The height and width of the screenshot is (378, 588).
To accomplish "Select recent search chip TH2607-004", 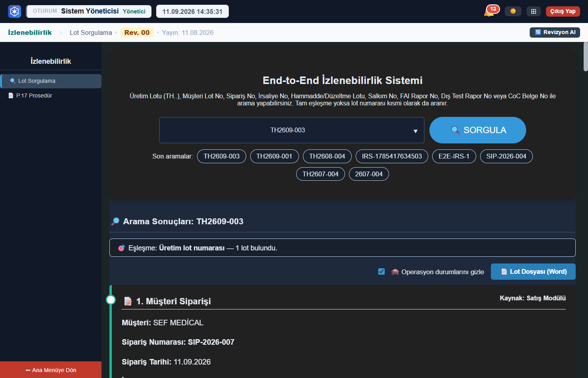I will point(320,174).
